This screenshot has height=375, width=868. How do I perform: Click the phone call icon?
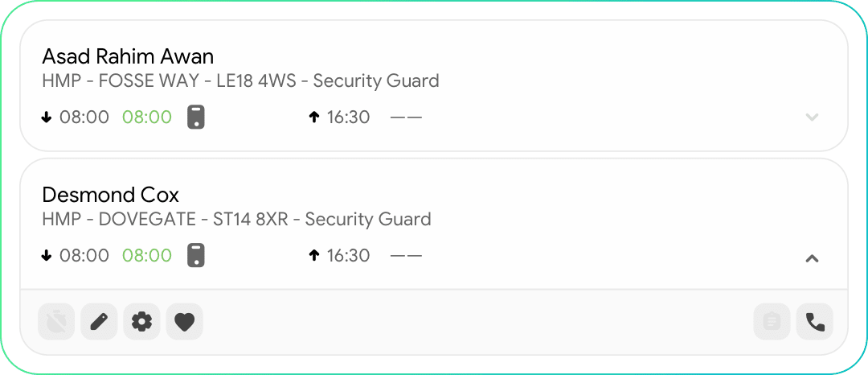coord(815,323)
